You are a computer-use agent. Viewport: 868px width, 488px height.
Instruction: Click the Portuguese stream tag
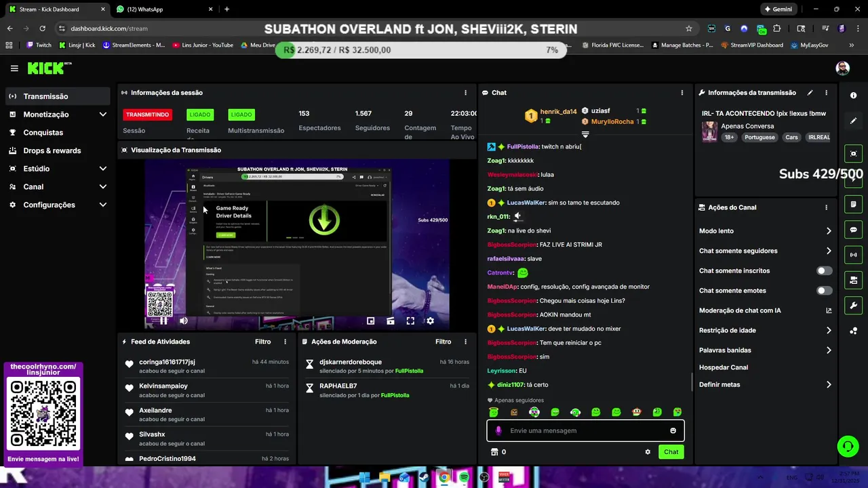759,138
